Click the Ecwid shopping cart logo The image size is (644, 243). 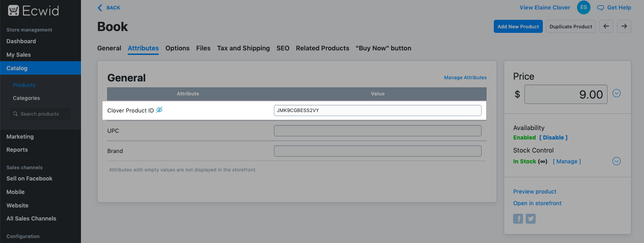click(13, 10)
